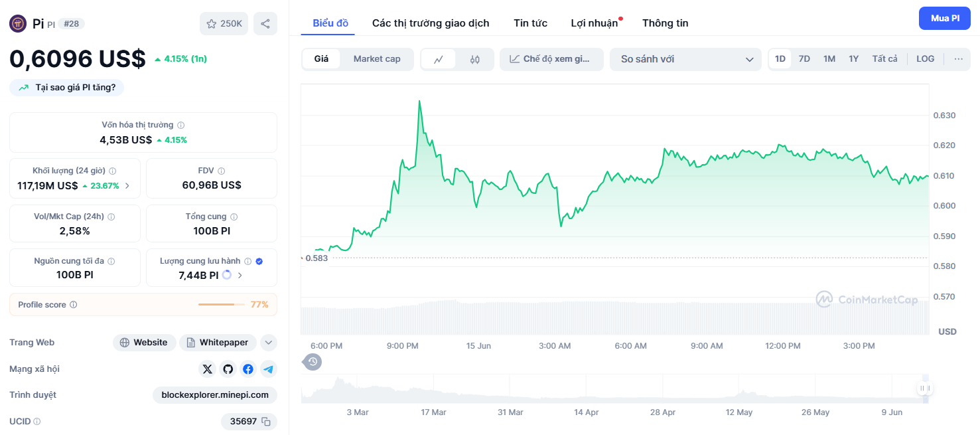Switch to line chart view

[x=439, y=59]
